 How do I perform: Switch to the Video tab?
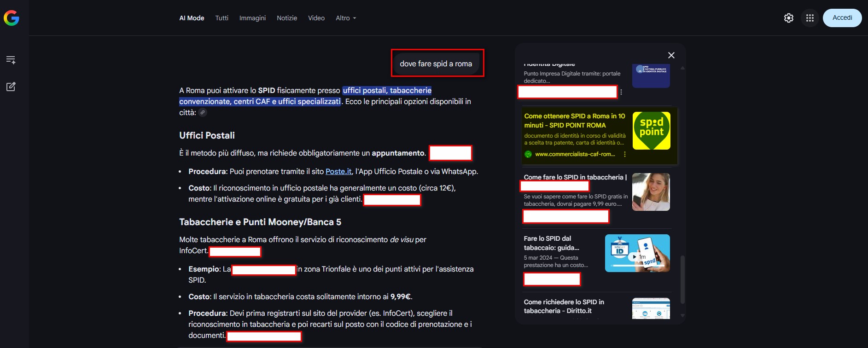(x=316, y=18)
